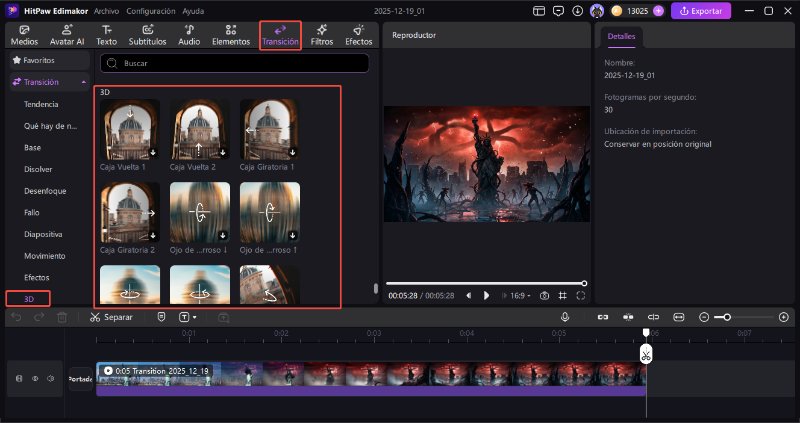Open the Detalles tab

[621, 36]
